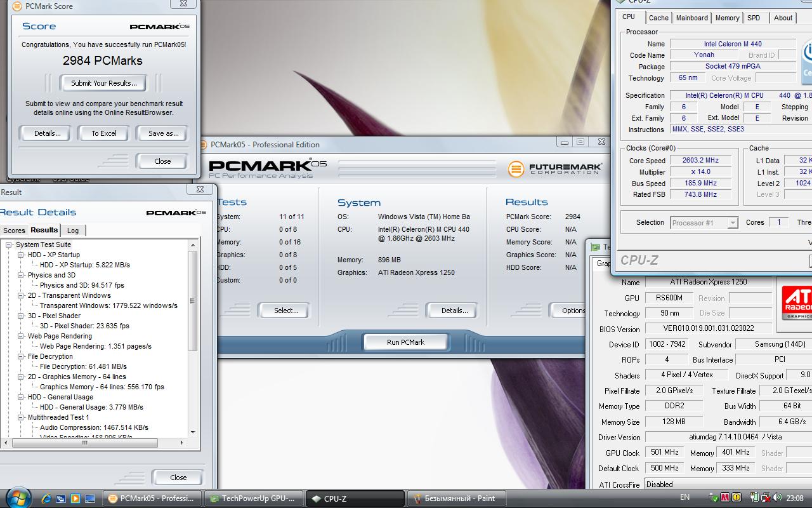Launch Internet Explorer from quick launch
The height and width of the screenshot is (508, 812).
tap(46, 498)
